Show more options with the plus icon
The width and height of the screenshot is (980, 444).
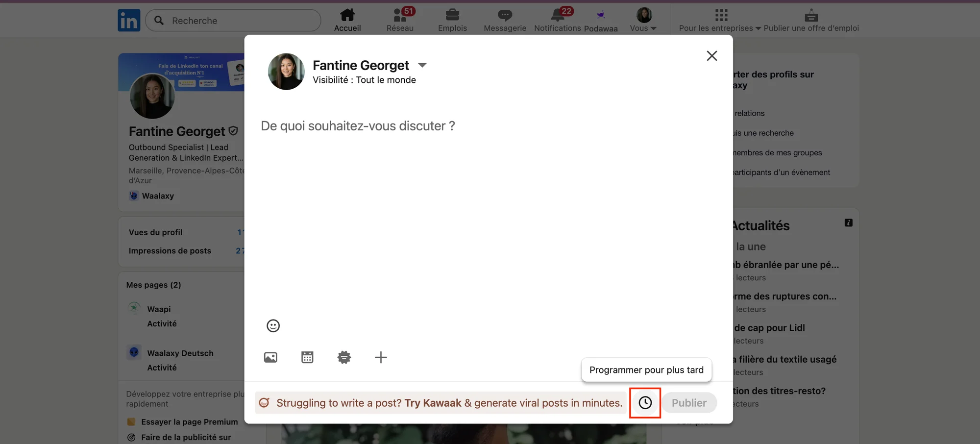[381, 357]
